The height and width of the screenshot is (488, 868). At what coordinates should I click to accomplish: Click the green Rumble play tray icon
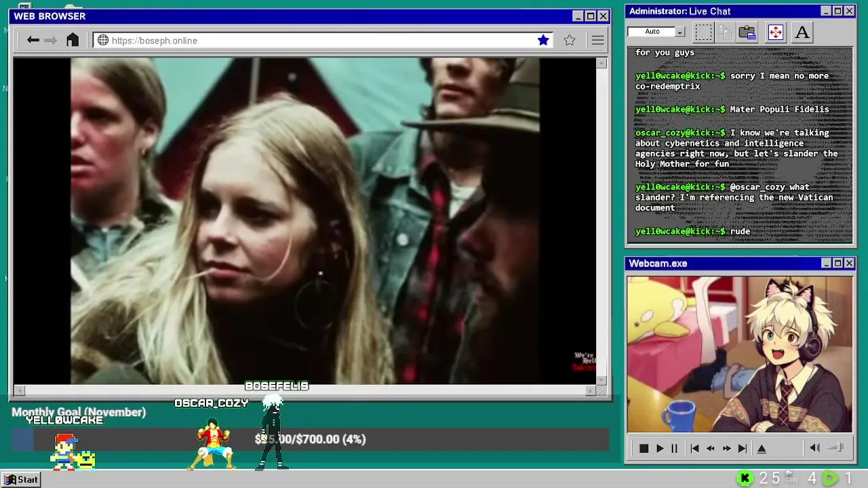(830, 479)
